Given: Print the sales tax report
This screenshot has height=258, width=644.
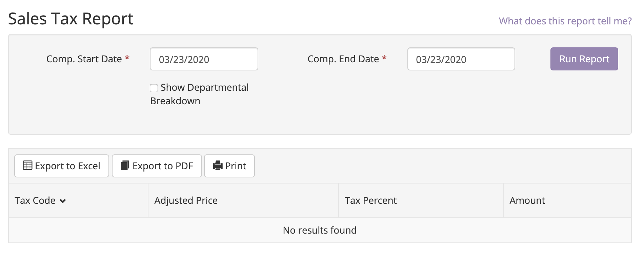Looking at the screenshot, I should 229,166.
